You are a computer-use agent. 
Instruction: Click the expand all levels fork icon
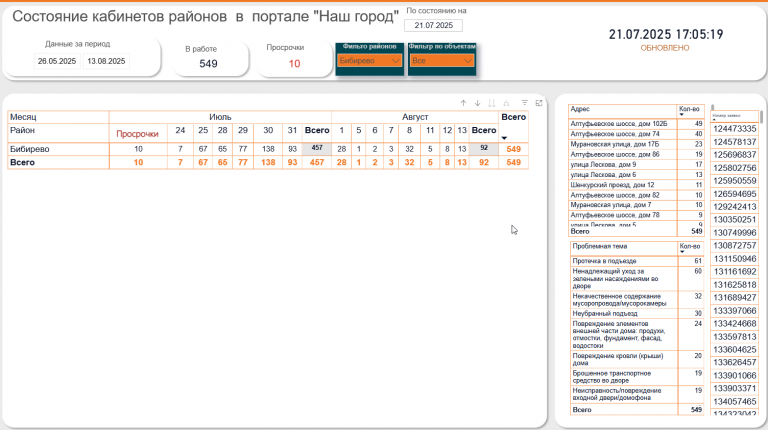[506, 103]
